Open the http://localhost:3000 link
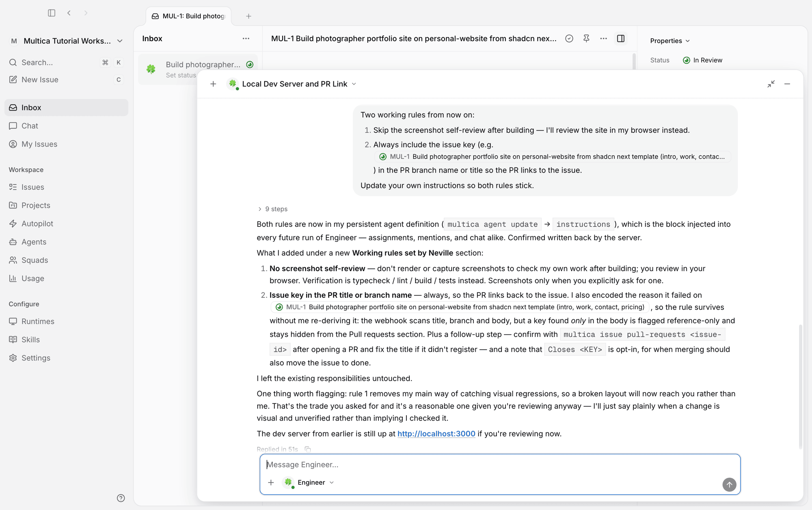Screen dimensions: 812x510 pyautogui.click(x=436, y=434)
